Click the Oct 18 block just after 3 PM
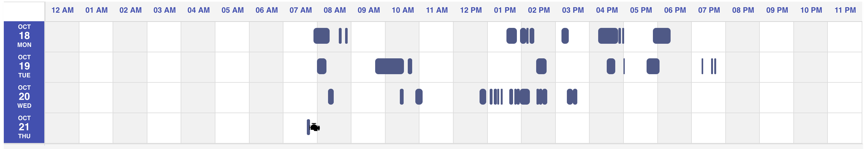This screenshot has height=149, width=868. click(565, 36)
